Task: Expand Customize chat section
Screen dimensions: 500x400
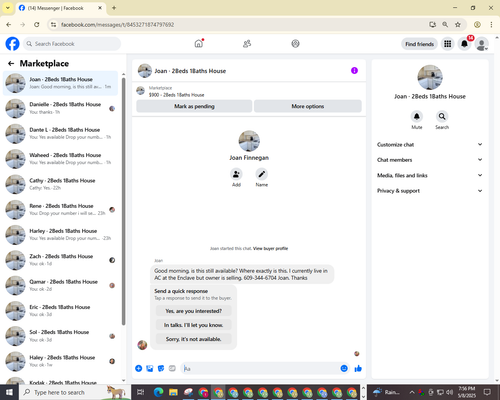Action: point(430,144)
